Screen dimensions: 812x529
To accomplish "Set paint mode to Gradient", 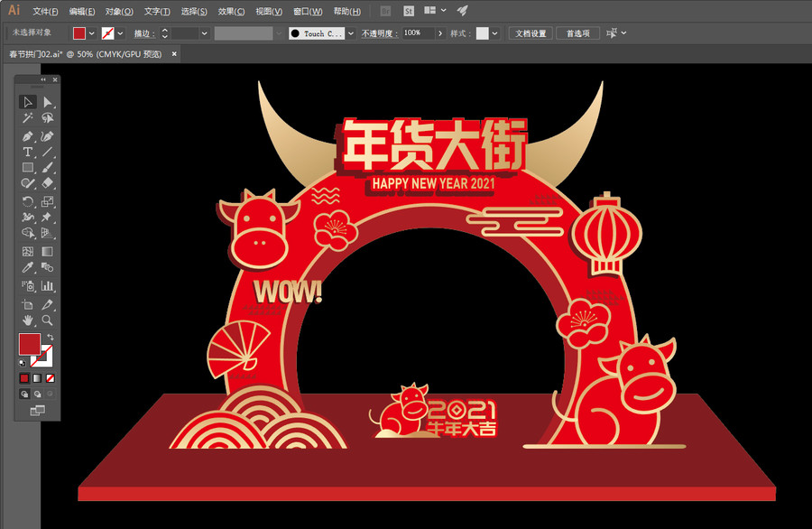I will 37,378.
